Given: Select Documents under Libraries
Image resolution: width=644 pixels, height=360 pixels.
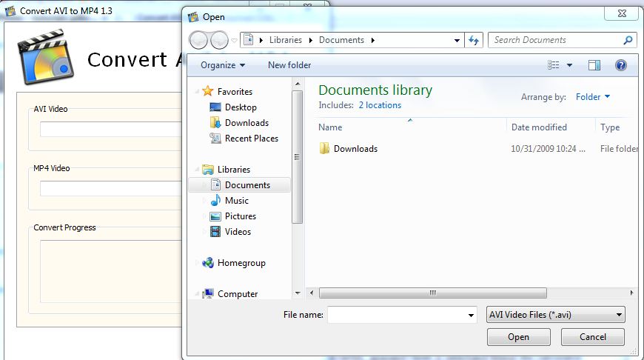Looking at the screenshot, I should coord(247,185).
